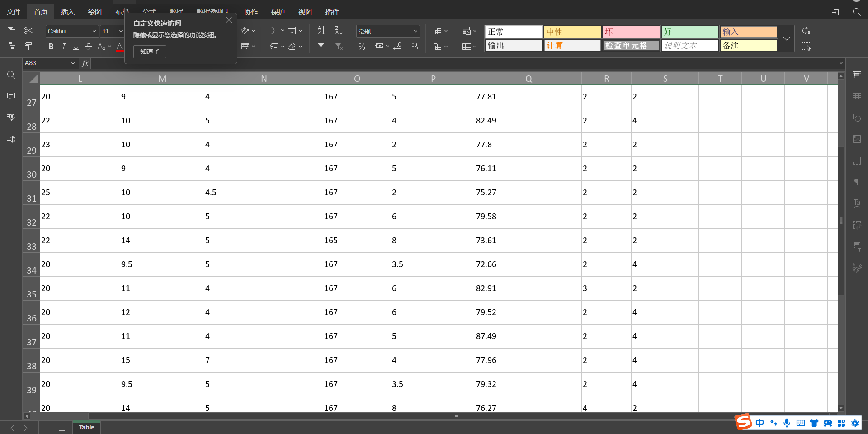Toggle Strikethrough formatting
The width and height of the screenshot is (868, 434).
(x=89, y=46)
